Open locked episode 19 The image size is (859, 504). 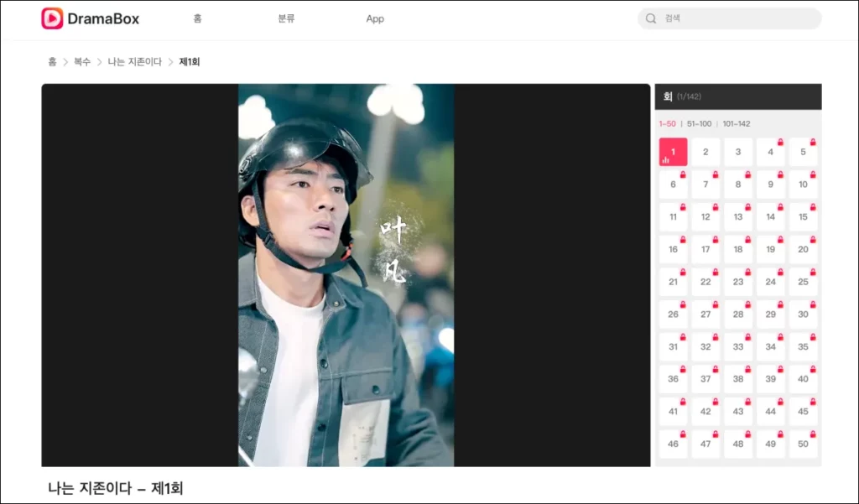click(771, 249)
